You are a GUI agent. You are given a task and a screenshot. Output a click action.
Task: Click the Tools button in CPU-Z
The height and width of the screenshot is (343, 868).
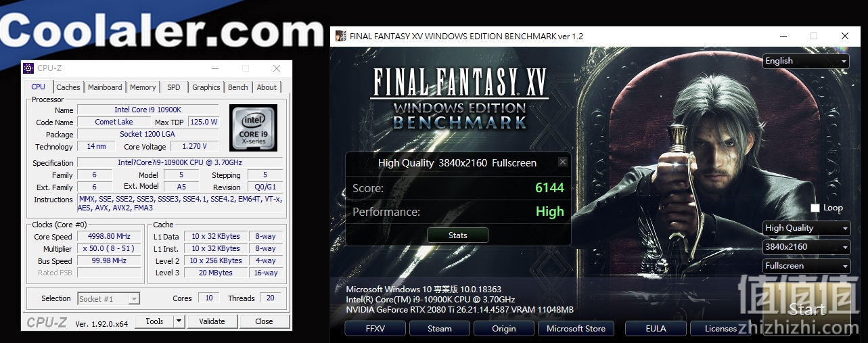154,321
